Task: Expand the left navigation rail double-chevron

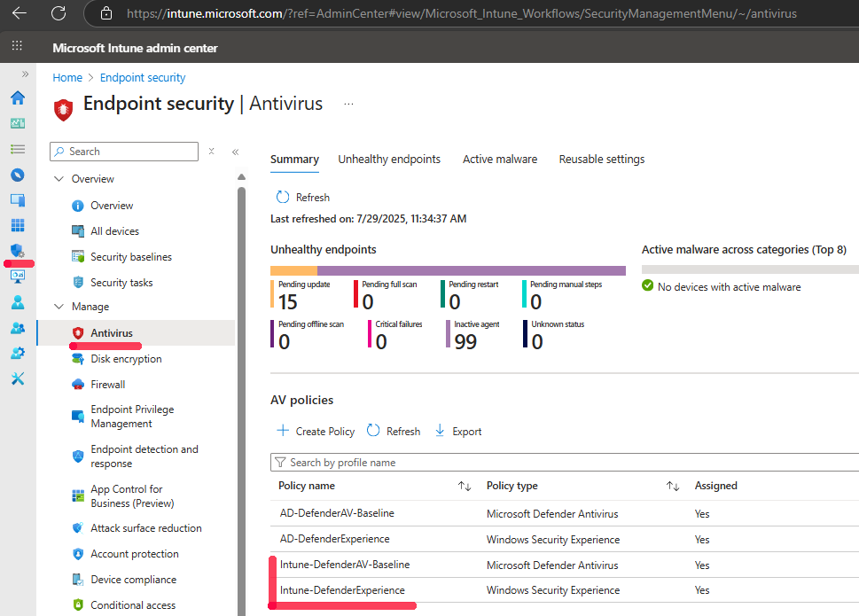Action: pyautogui.click(x=25, y=74)
